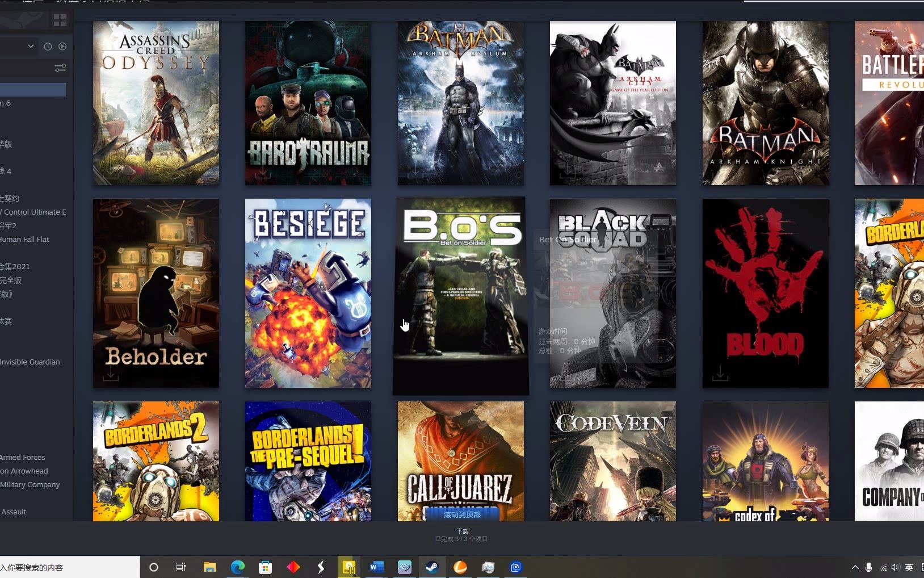
Task: Open the white lightning app on taskbar
Action: pos(321,567)
